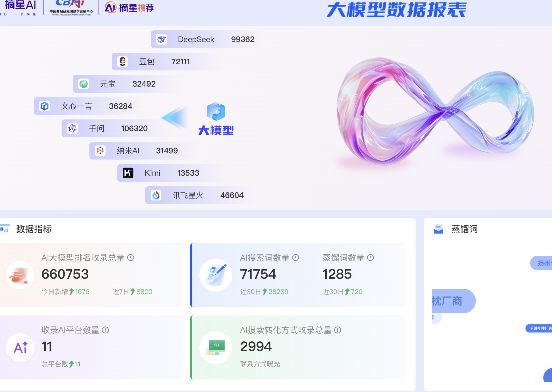This screenshot has height=392, width=552.
Task: Click the purple AI sparkle icon
Action: click(20, 347)
